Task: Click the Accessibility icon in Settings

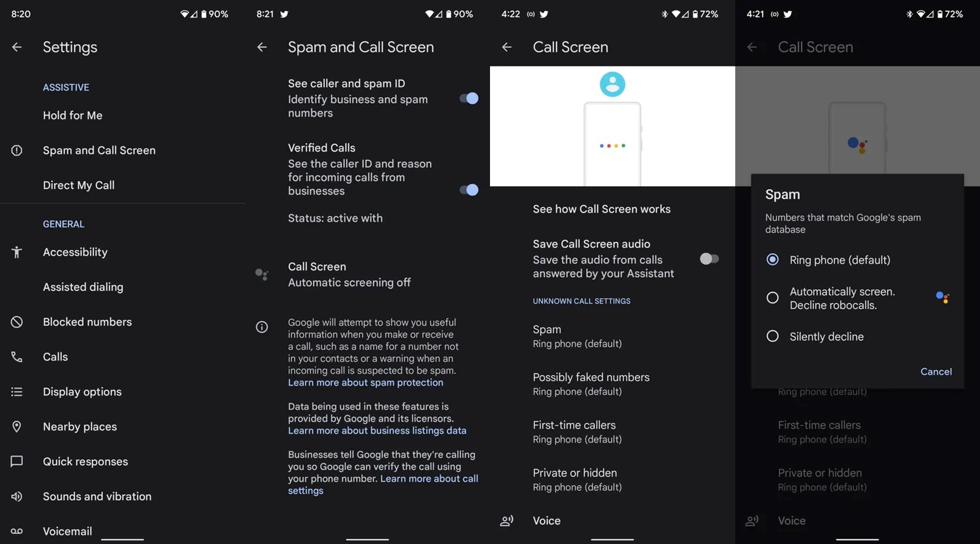Action: pyautogui.click(x=17, y=252)
